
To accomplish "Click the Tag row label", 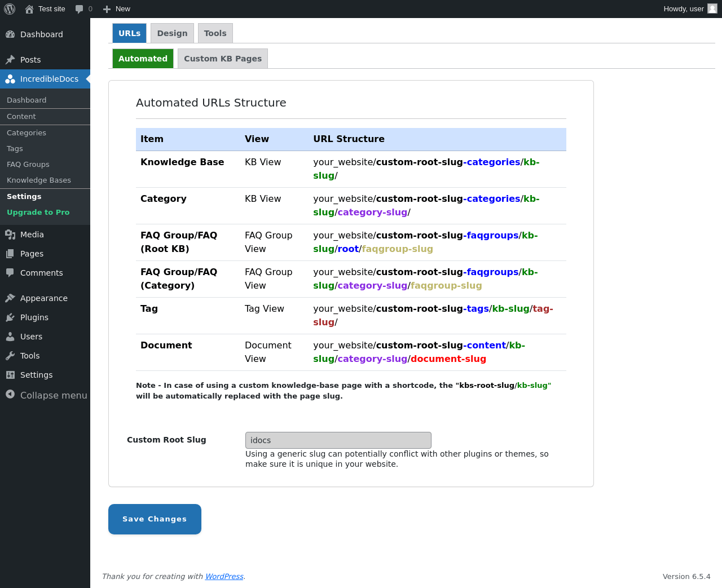I will 149,309.
